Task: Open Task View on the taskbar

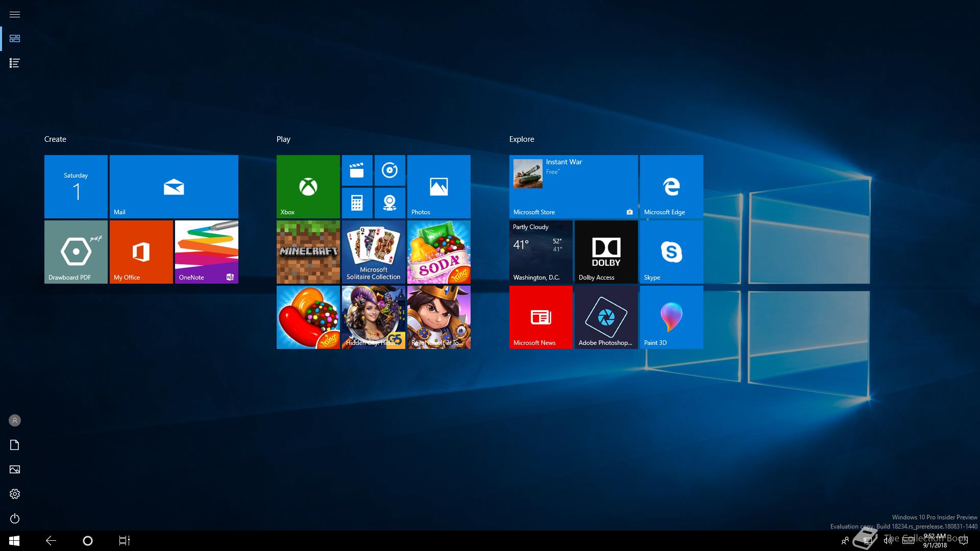Action: point(125,541)
